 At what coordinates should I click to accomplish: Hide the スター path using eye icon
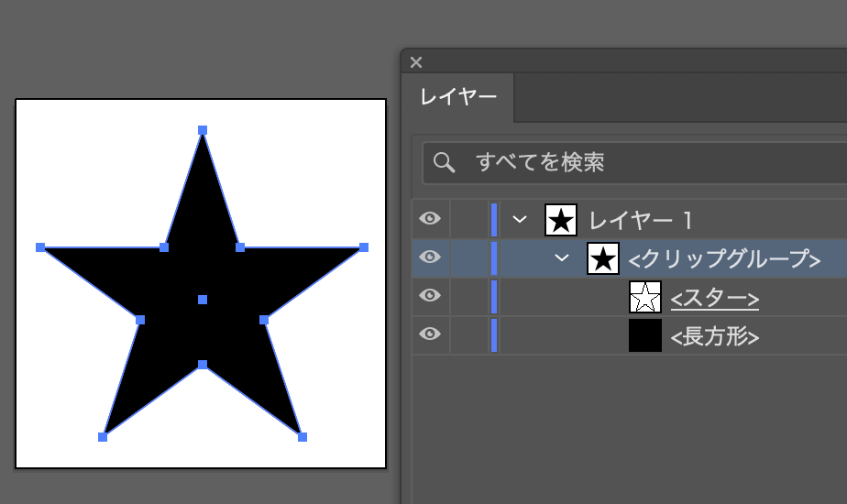pos(430,295)
